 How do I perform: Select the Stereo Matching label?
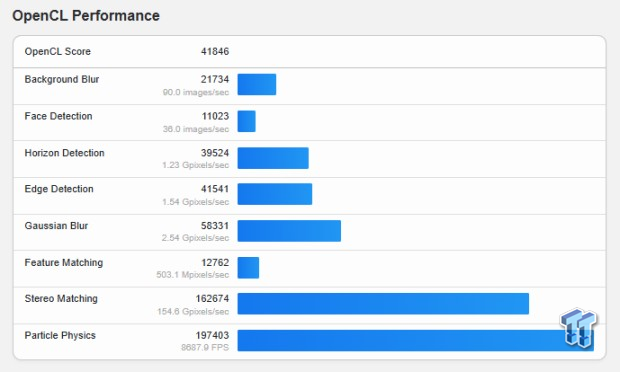click(x=61, y=298)
